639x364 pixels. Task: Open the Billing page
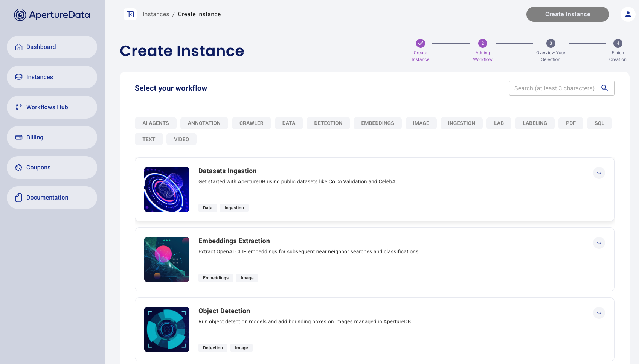52,137
